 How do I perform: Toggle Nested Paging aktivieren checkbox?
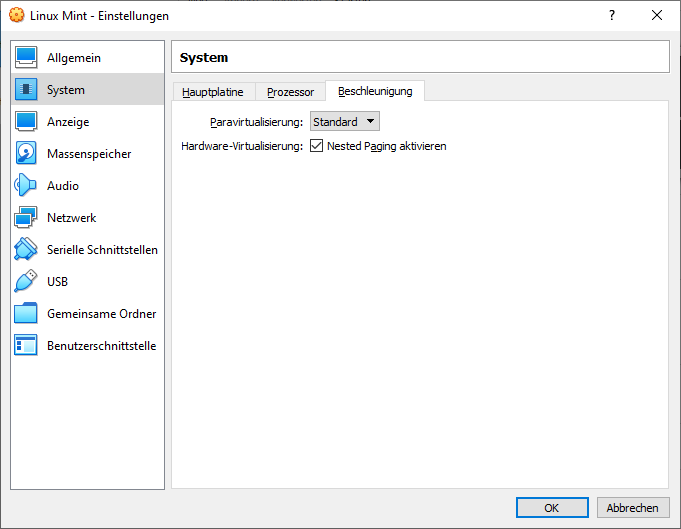pos(317,146)
